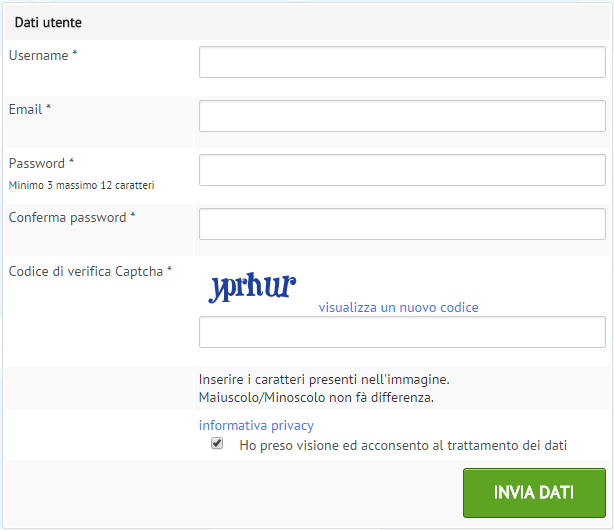Select the Password entry field
Screen dimensions: 614x530
pyautogui.click(x=402, y=170)
